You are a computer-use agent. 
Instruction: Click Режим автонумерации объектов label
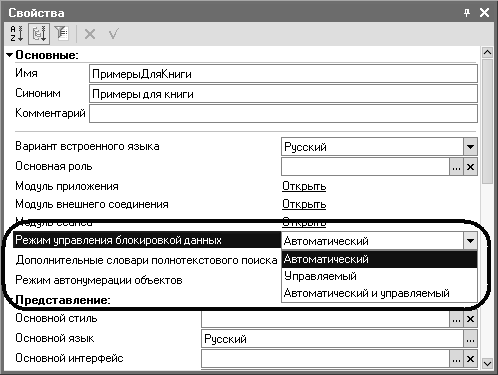(x=99, y=280)
